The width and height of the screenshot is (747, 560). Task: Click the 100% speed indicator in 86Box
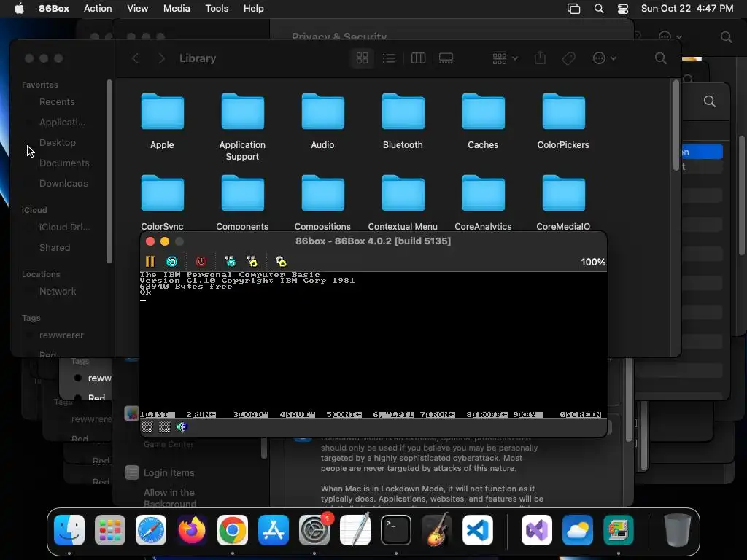(x=593, y=262)
